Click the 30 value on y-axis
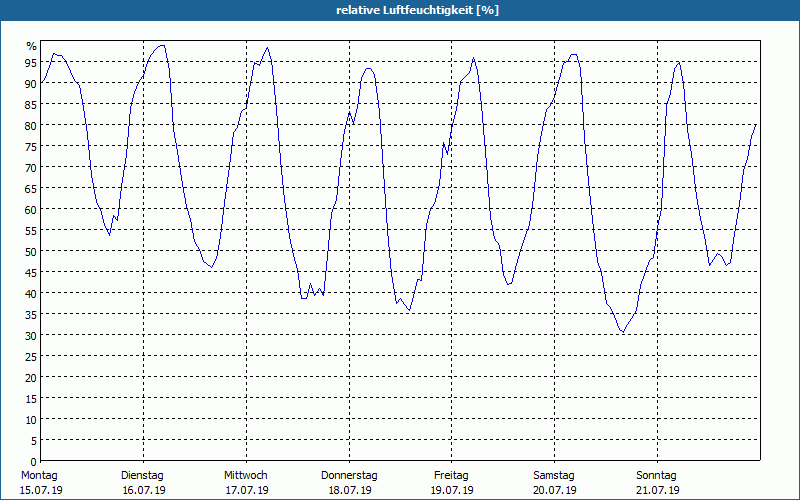The height and width of the screenshot is (500, 800). point(31,335)
